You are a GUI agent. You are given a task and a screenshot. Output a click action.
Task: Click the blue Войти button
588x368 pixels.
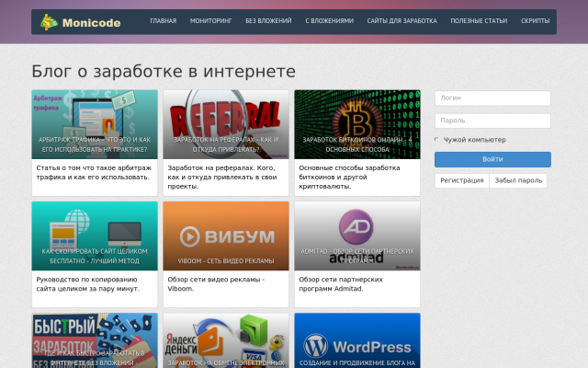tap(492, 159)
